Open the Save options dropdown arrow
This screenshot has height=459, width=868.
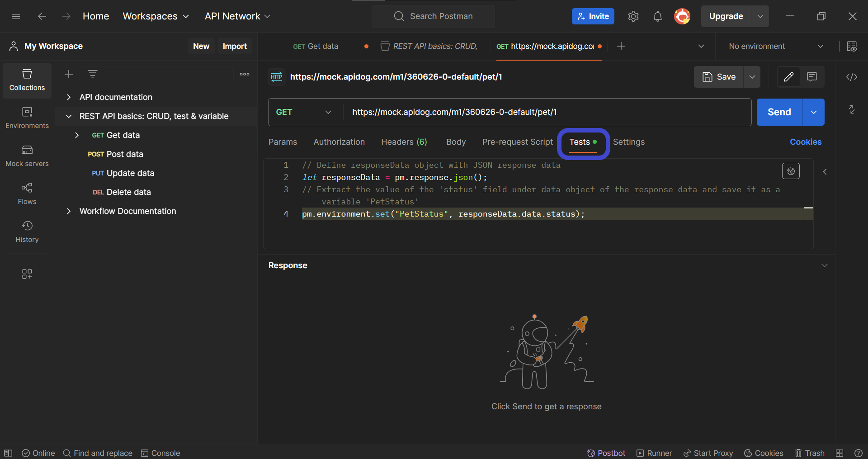point(752,77)
